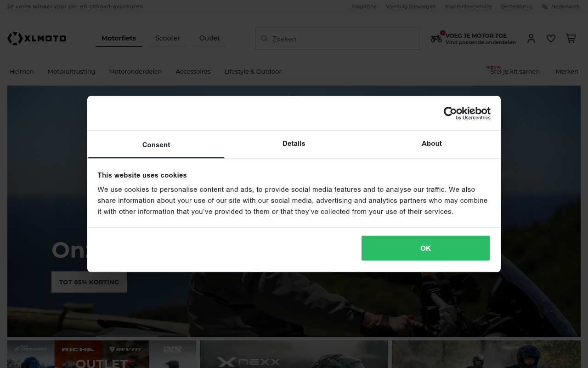
Task: Switch to the Details tab
Action: click(x=294, y=144)
